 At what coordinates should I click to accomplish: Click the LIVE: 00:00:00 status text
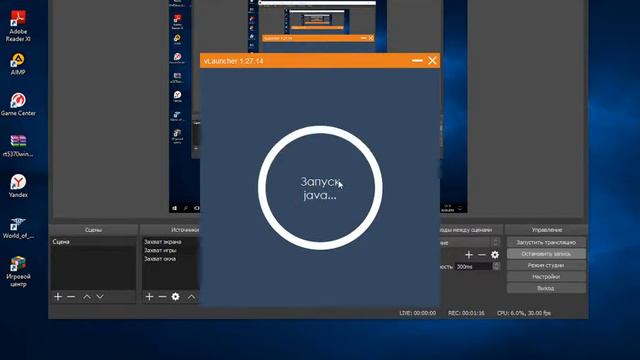pyautogui.click(x=417, y=313)
